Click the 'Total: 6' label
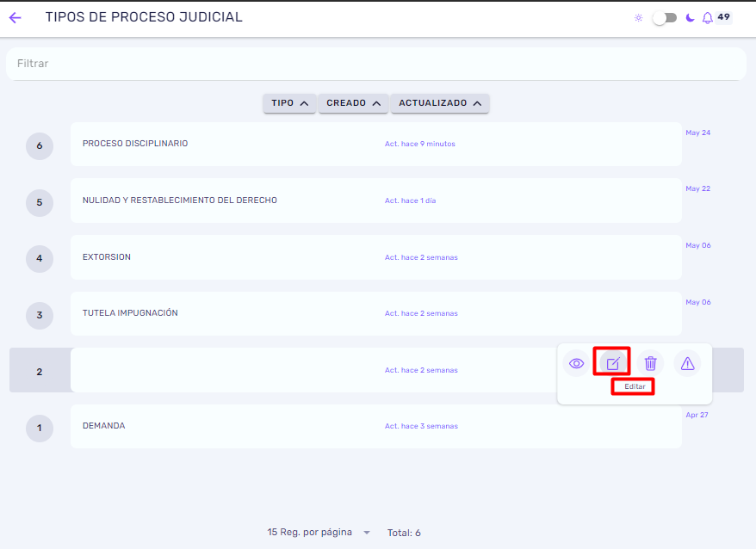The height and width of the screenshot is (549, 756). tap(404, 533)
